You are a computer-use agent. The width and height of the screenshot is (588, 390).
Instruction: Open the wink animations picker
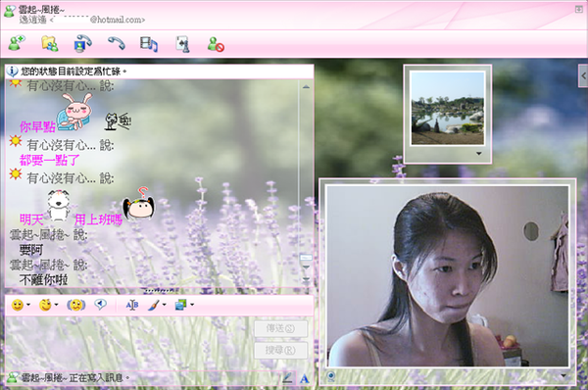tap(45, 305)
